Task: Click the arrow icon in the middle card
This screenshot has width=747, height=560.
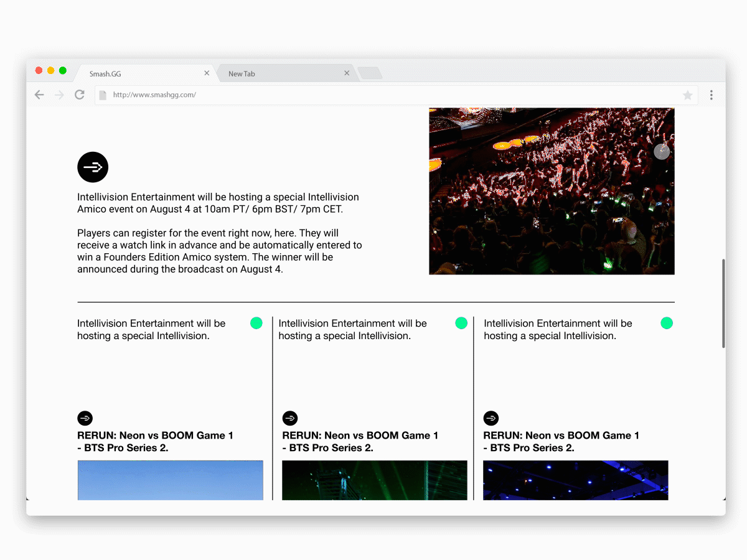Action: point(290,418)
